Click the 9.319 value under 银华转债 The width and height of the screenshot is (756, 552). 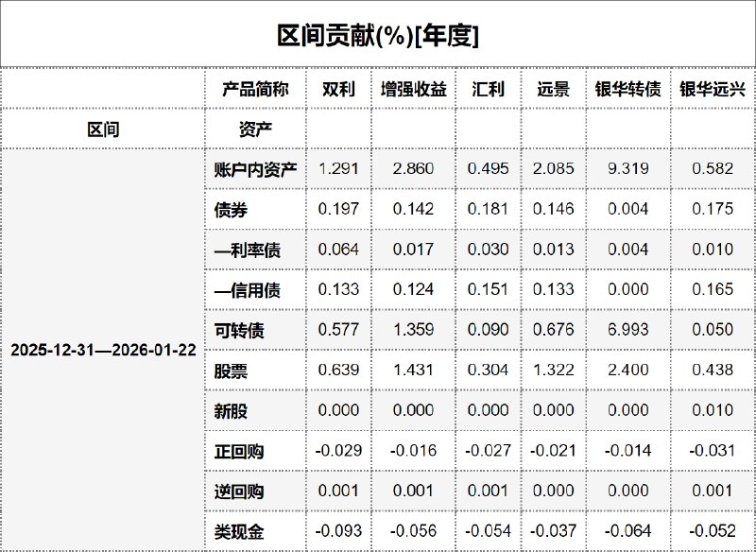(627, 169)
